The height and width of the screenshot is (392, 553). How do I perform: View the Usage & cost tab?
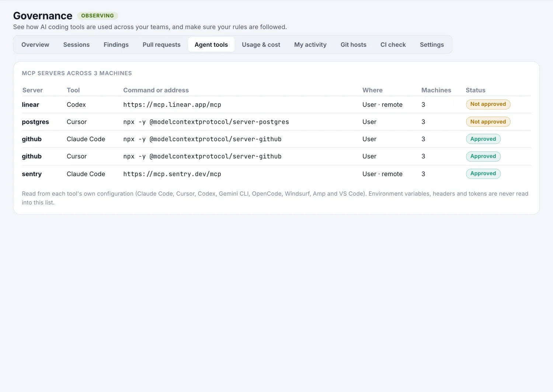tap(261, 45)
